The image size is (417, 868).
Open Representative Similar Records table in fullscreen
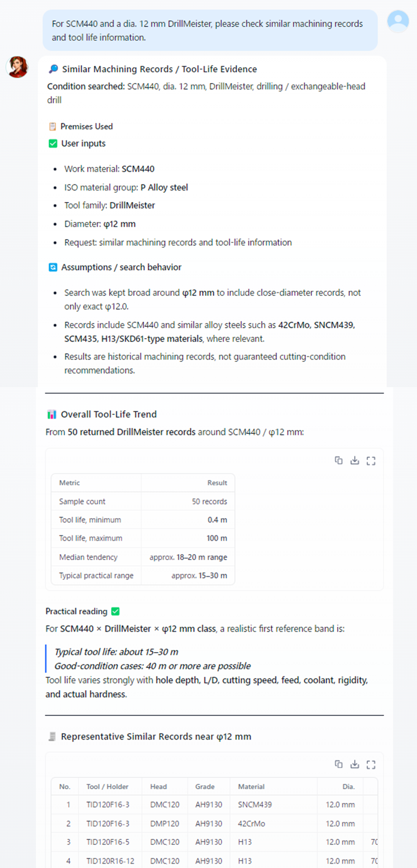pos(371,764)
